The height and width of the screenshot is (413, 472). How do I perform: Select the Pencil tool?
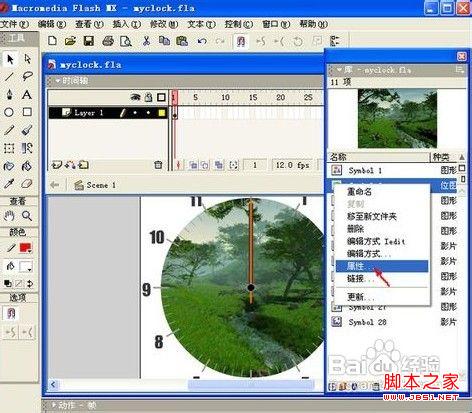click(9, 130)
